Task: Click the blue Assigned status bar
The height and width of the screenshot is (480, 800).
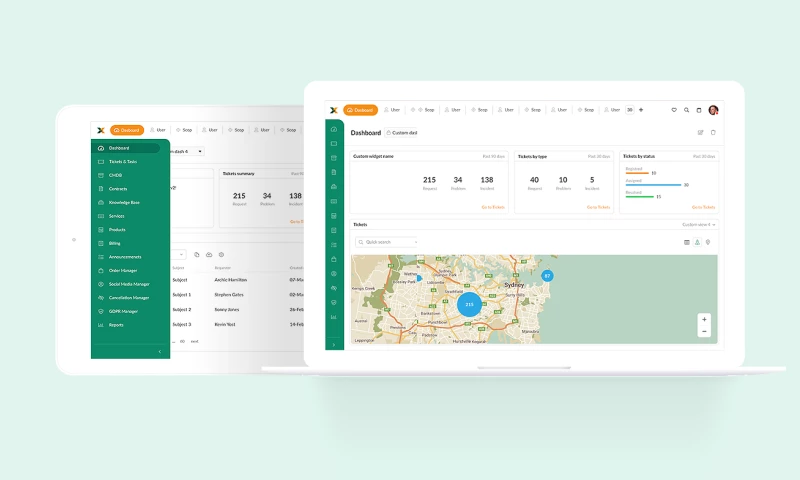Action: (653, 185)
